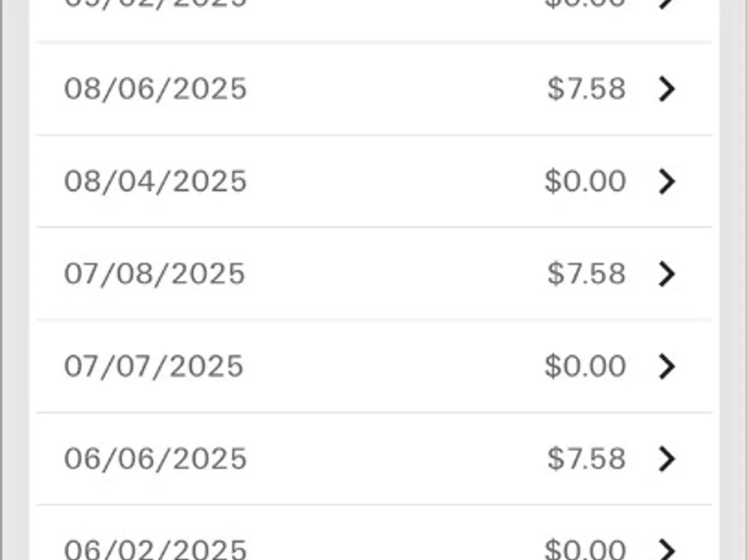This screenshot has height=560, width=747.
Task: Choose the 07/08/2025 date text
Action: tap(155, 274)
